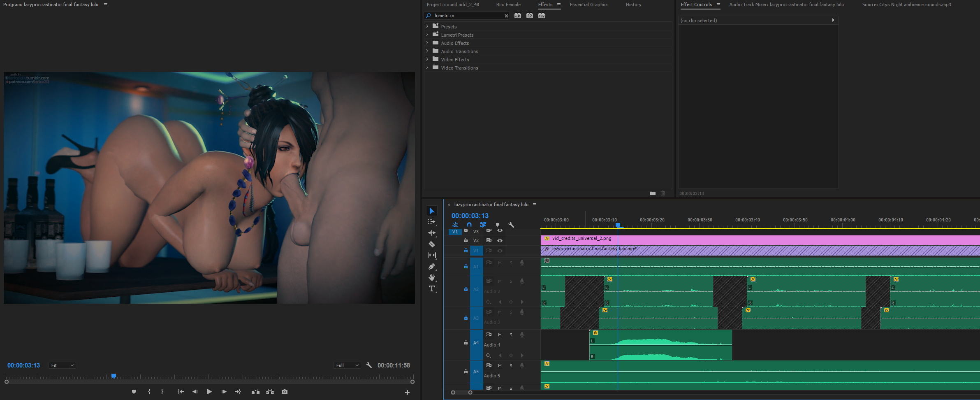Toggle V2 track output eye
The width and height of the screenshot is (980, 400).
click(x=500, y=240)
